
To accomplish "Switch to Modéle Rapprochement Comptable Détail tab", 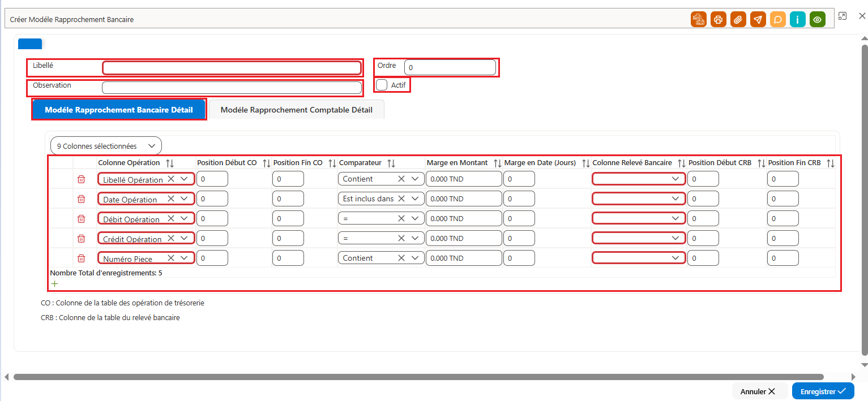I will (297, 110).
